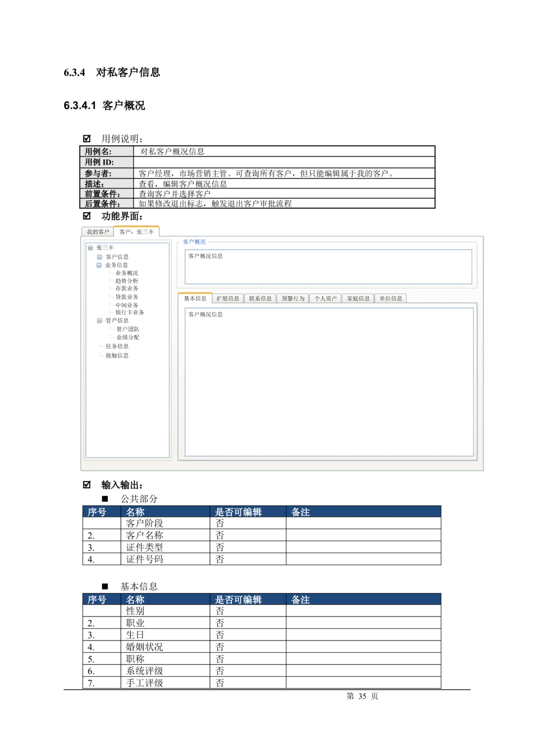Select the 个人资产 tab
534x756 pixels.
(325, 299)
